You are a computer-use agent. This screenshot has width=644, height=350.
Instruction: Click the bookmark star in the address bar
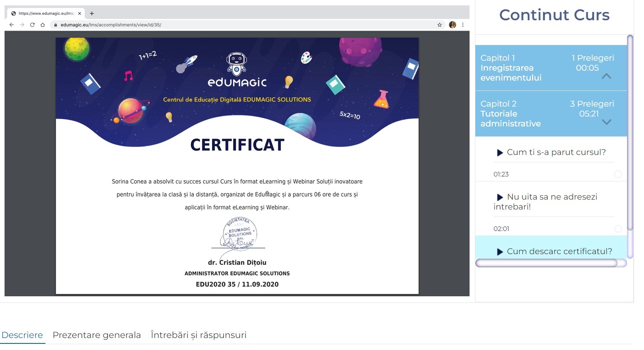coord(439,25)
